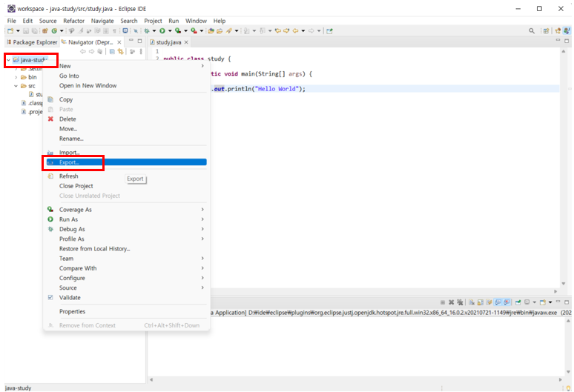Close the Navigator view tab
This screenshot has width=574, height=392.
pyautogui.click(x=119, y=42)
